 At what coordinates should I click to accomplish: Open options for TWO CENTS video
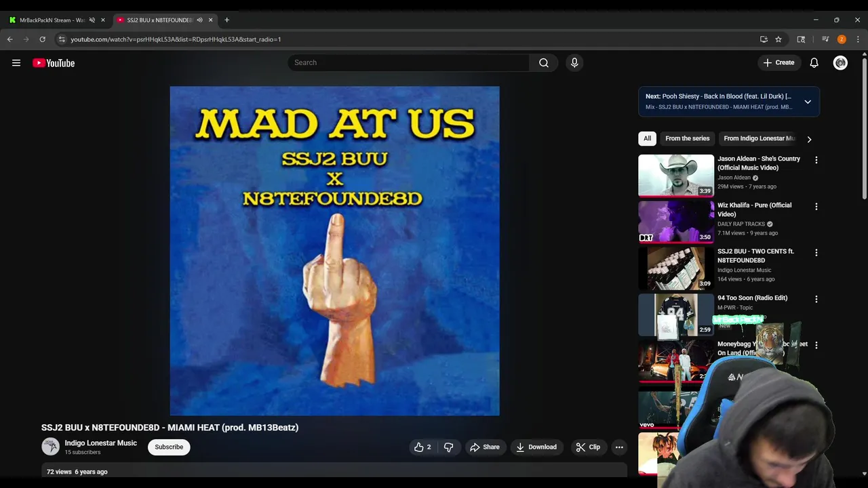coord(816,253)
